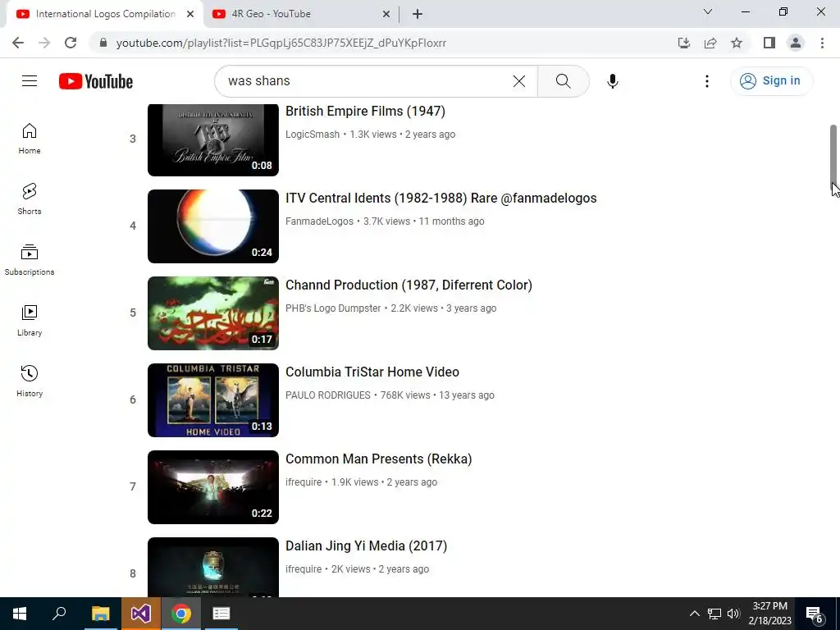Start voice search with the microphone
The image size is (840, 630).
pos(612,81)
